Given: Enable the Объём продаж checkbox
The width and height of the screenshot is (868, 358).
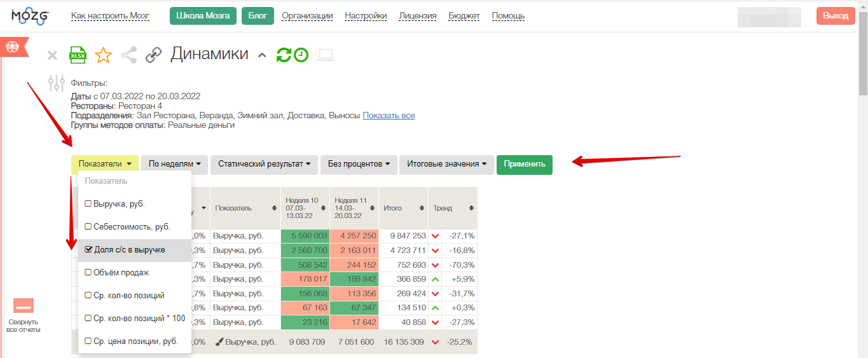Looking at the screenshot, I should [88, 273].
